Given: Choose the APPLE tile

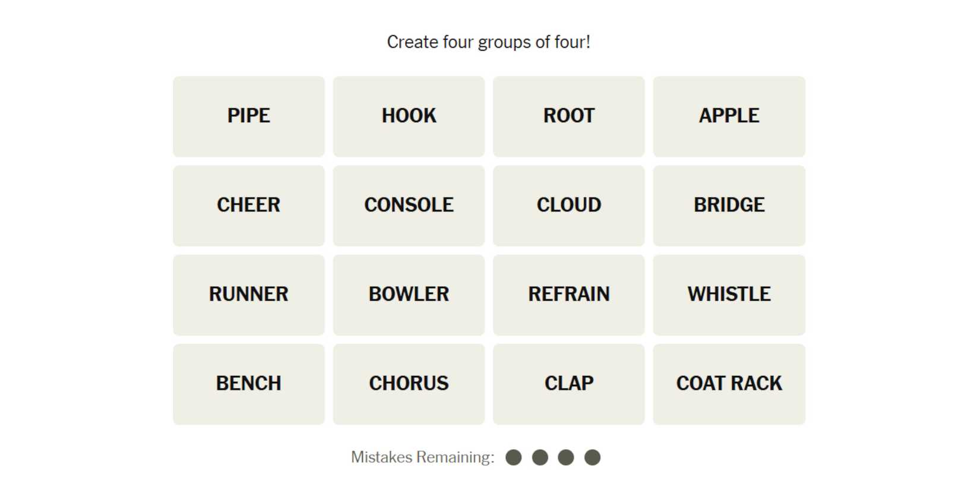Looking at the screenshot, I should 729,116.
